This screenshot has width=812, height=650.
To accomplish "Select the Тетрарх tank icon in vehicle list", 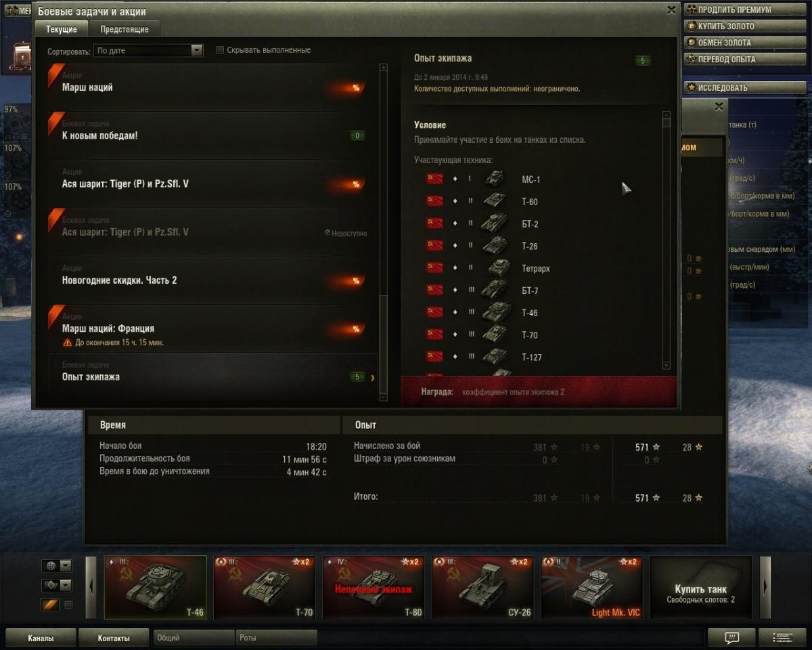I will [499, 268].
